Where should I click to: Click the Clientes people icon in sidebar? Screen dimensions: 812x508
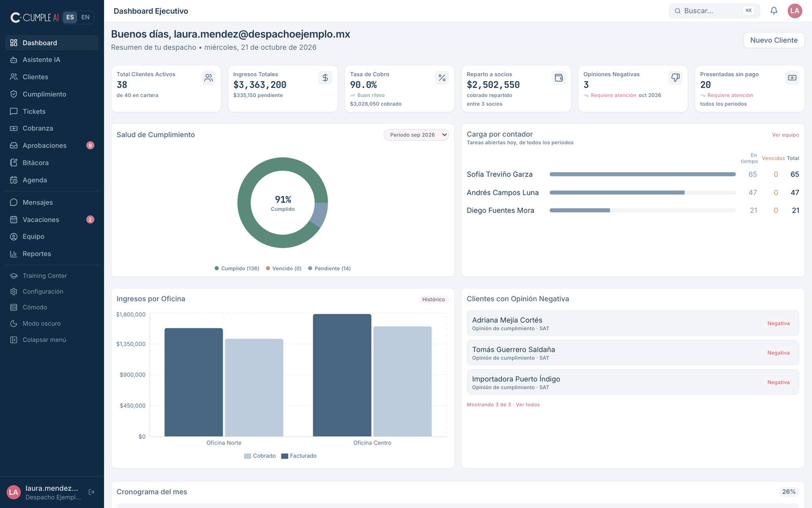coord(14,77)
